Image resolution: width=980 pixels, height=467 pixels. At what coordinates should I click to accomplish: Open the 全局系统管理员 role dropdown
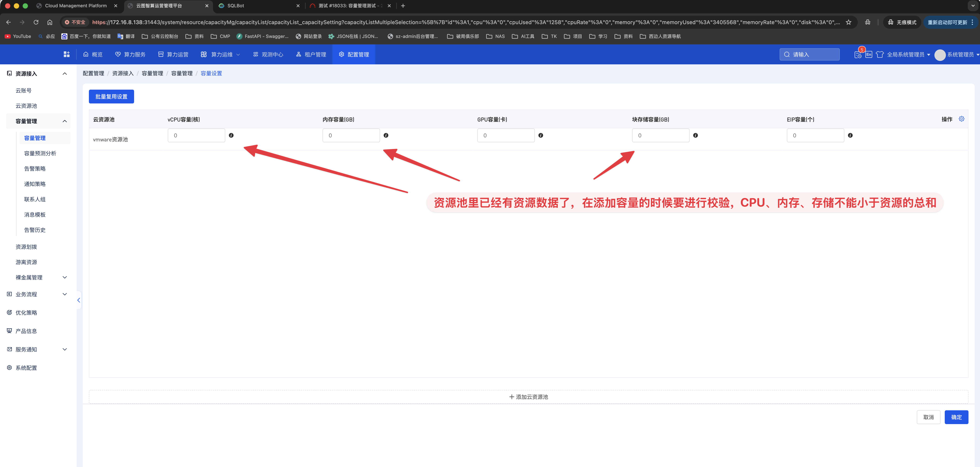pyautogui.click(x=908, y=54)
